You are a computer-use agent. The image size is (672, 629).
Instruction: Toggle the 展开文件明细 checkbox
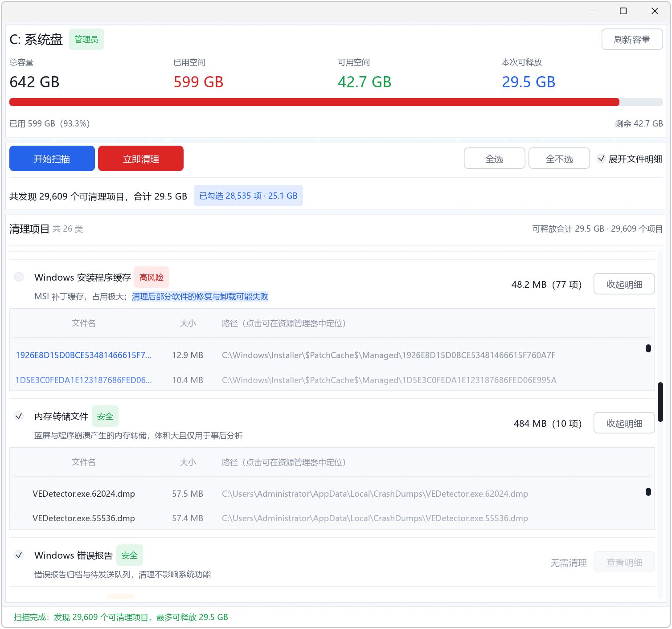click(602, 159)
